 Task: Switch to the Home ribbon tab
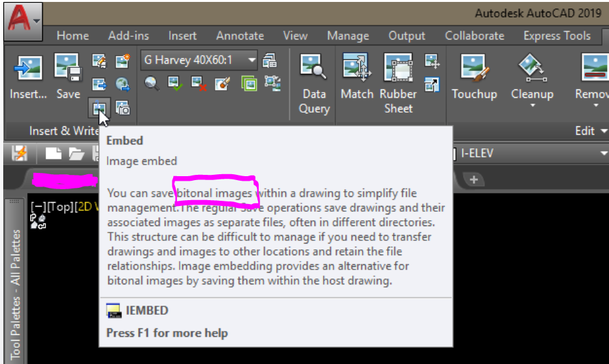coord(73,36)
